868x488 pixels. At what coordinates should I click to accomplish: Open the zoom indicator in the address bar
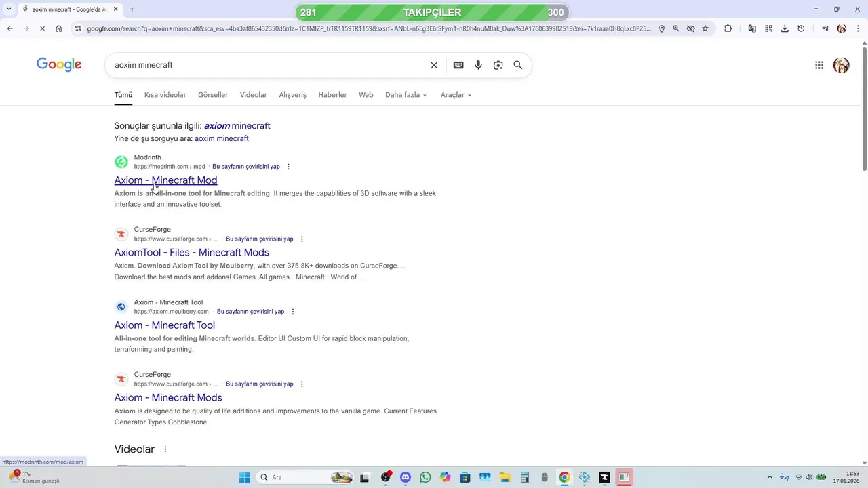click(x=676, y=28)
